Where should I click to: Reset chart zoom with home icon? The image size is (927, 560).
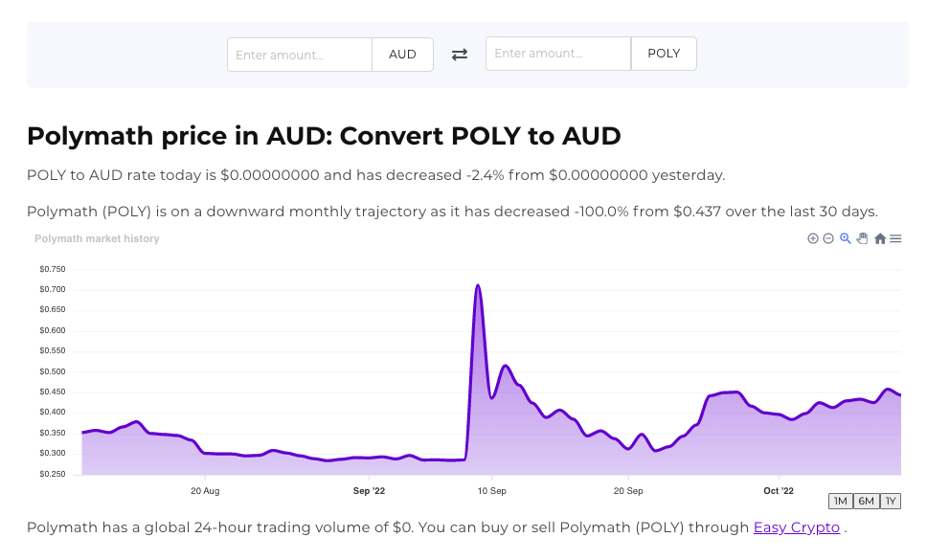(879, 238)
